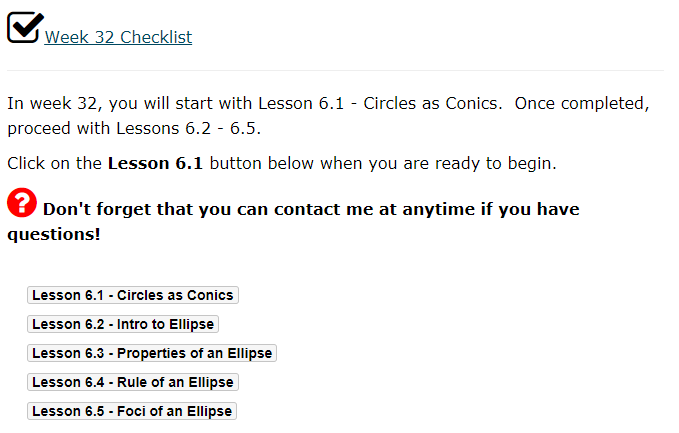Click the bold 'Lesson 6.1' text in instructions
Screen dimensions: 679x433
point(155,164)
